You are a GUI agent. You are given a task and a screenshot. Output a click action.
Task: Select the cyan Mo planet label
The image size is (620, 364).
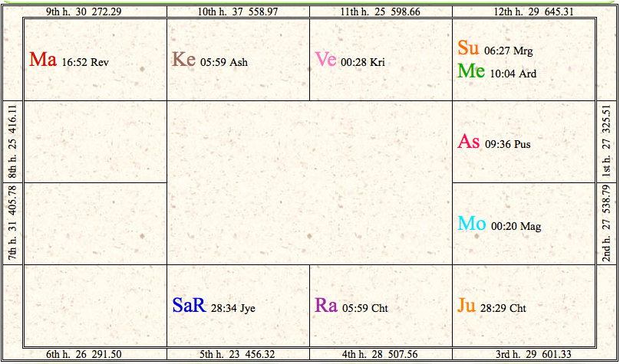tap(472, 224)
